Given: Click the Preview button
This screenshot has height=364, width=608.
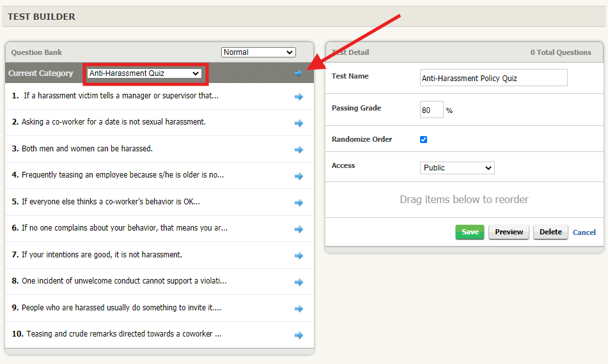Looking at the screenshot, I should [509, 232].
